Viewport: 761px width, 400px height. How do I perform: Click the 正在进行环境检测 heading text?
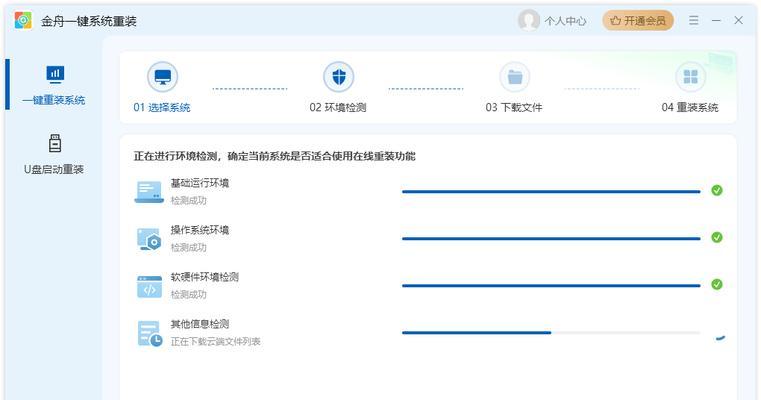pos(275,156)
